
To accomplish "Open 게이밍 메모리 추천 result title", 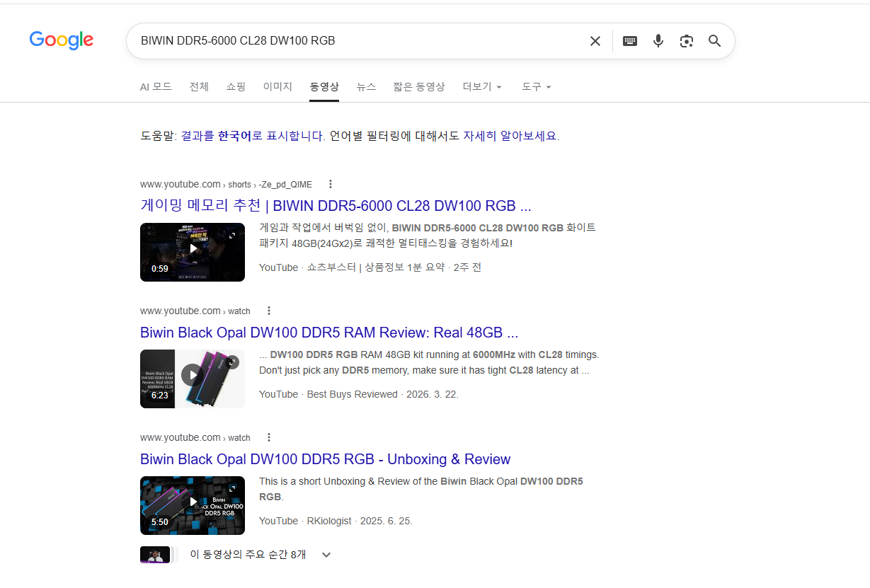I will [336, 206].
